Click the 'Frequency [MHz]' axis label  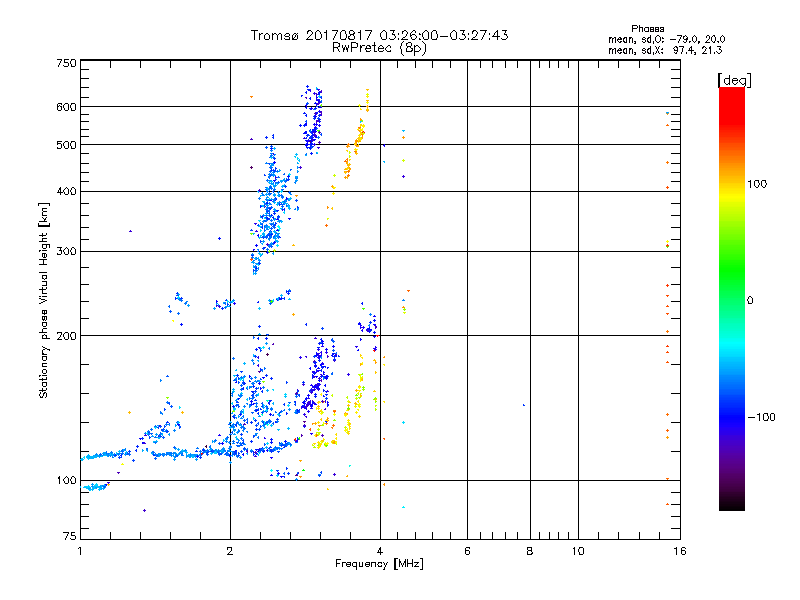click(379, 564)
